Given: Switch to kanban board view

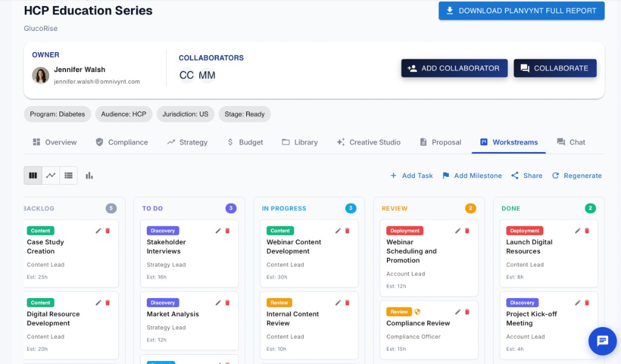Looking at the screenshot, I should [x=33, y=176].
